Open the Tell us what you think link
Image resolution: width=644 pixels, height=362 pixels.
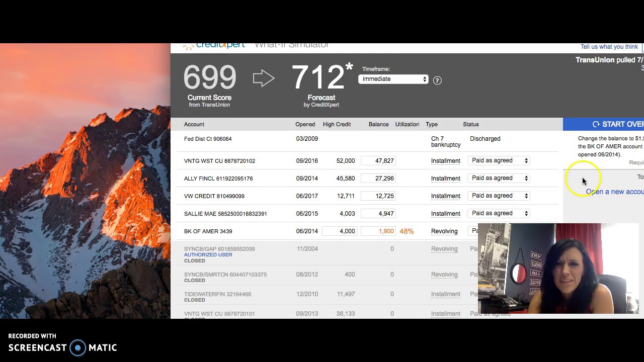click(609, 47)
